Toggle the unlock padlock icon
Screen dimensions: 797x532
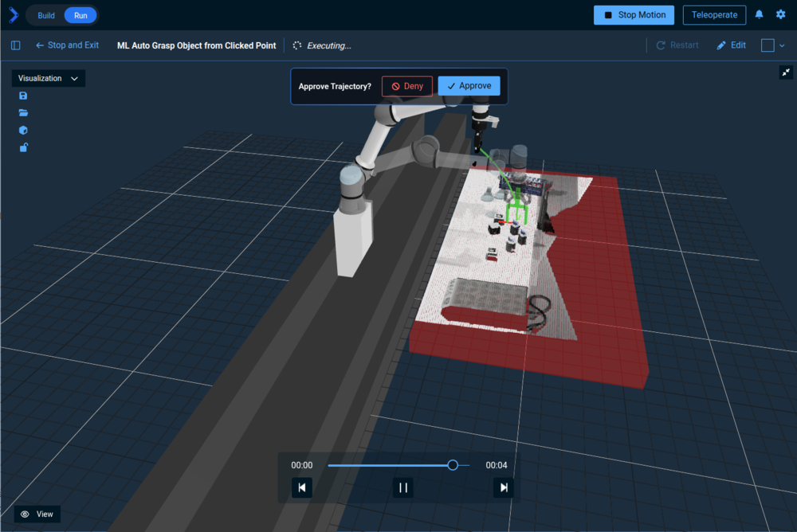[23, 147]
